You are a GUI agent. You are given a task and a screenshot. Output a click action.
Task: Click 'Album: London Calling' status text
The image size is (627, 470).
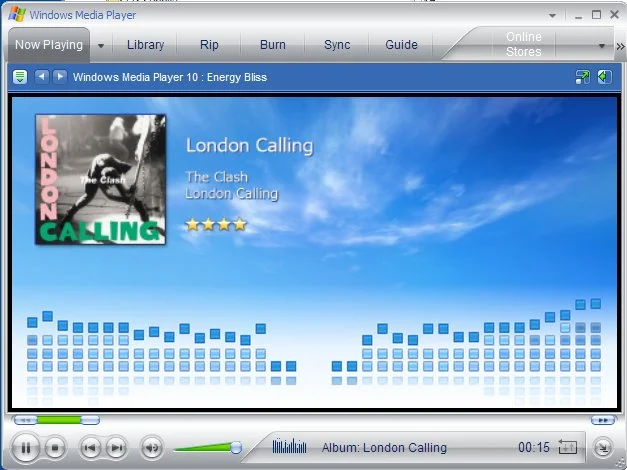(384, 447)
